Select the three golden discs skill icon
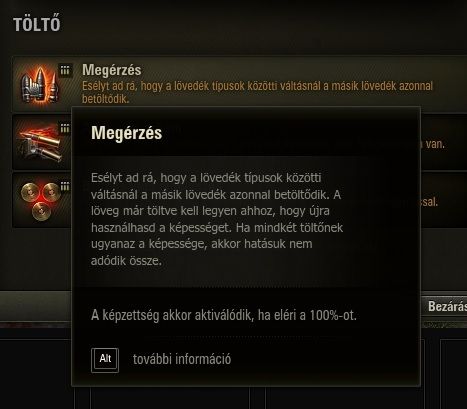 40,200
